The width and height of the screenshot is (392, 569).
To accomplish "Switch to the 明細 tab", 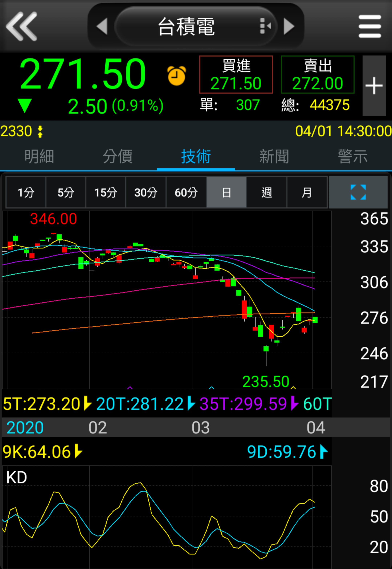I will 39,156.
